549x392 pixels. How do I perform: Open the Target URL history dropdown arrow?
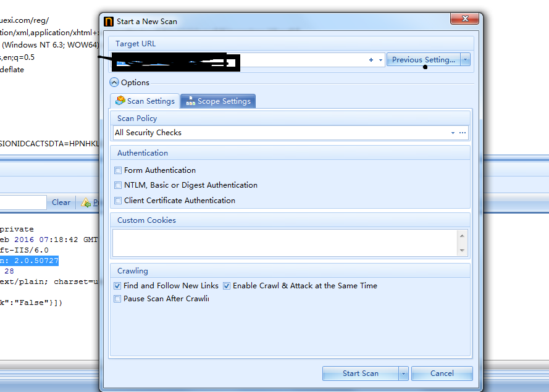pos(380,60)
